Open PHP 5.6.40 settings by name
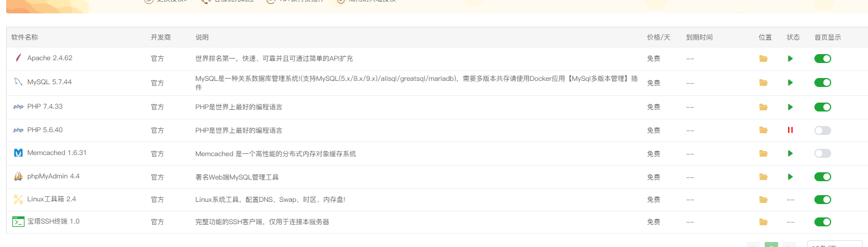868x247 pixels. [x=45, y=130]
